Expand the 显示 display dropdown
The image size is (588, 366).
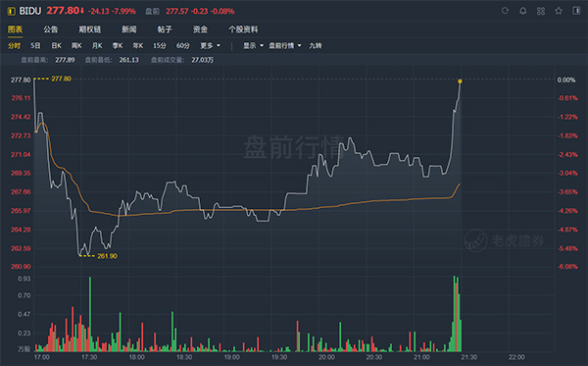pyautogui.click(x=253, y=46)
